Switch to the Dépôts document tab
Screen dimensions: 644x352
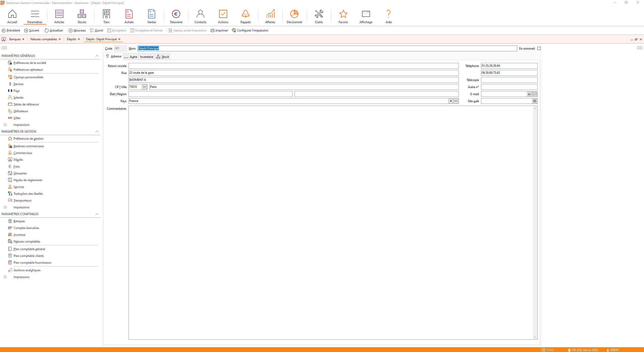coord(71,39)
